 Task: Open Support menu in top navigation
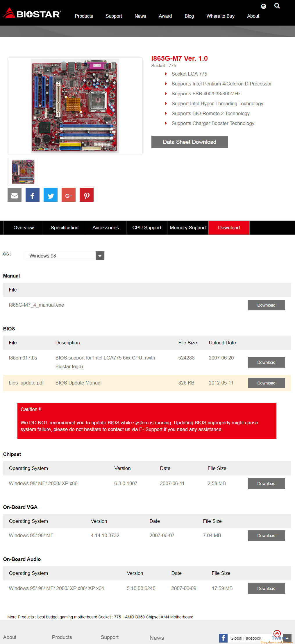(x=114, y=16)
